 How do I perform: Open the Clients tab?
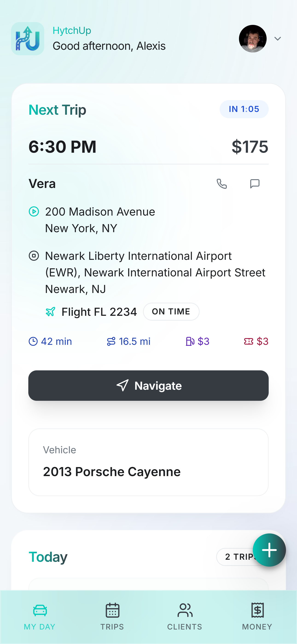(185, 617)
